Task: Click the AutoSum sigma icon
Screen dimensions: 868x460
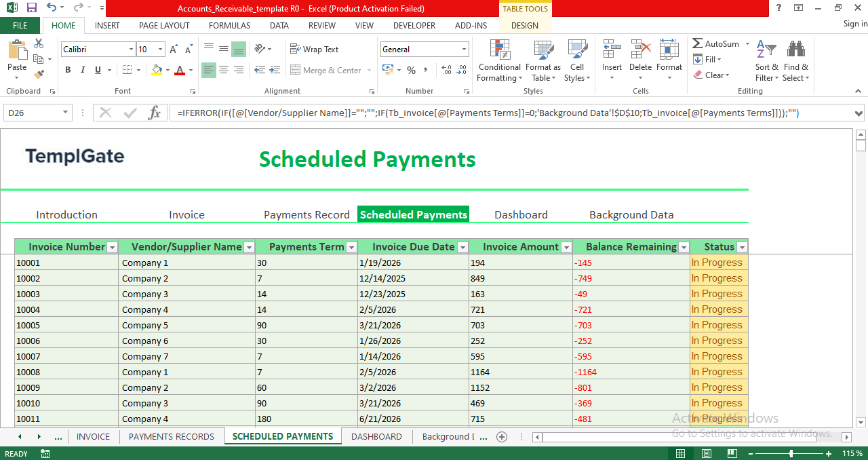Action: (x=698, y=43)
